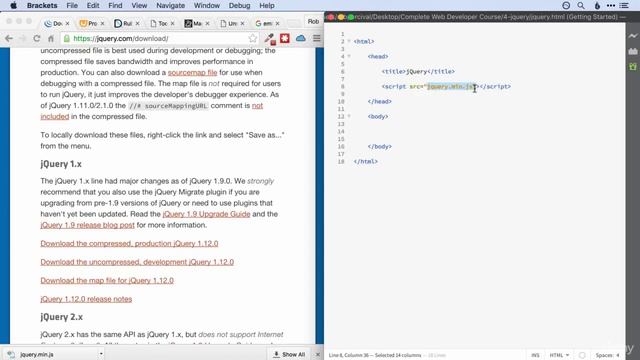Viewport: 640px width, 360px height.
Task: Open jQuery 1.12.0 release notes link
Action: click(x=86, y=299)
